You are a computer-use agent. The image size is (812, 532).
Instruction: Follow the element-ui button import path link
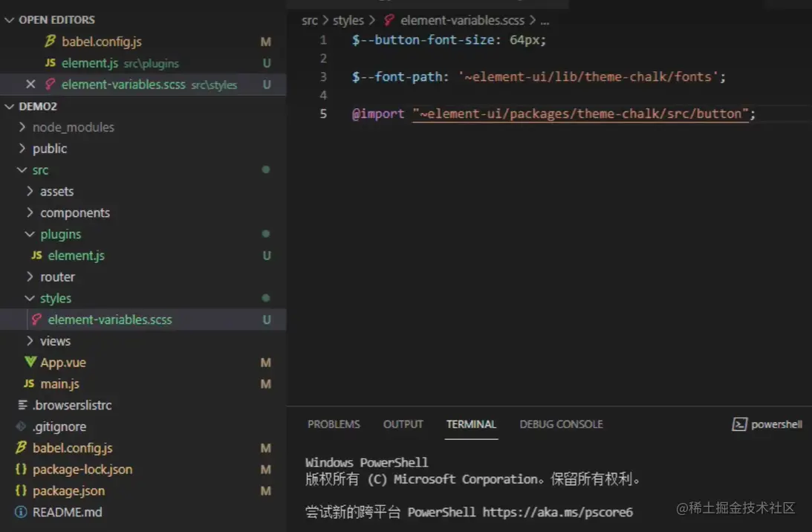580,114
